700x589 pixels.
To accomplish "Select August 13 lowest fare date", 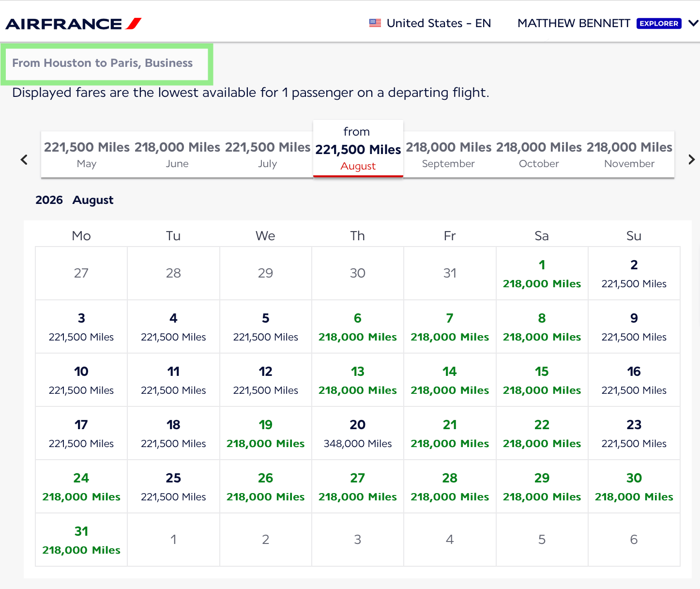I will [x=358, y=380].
